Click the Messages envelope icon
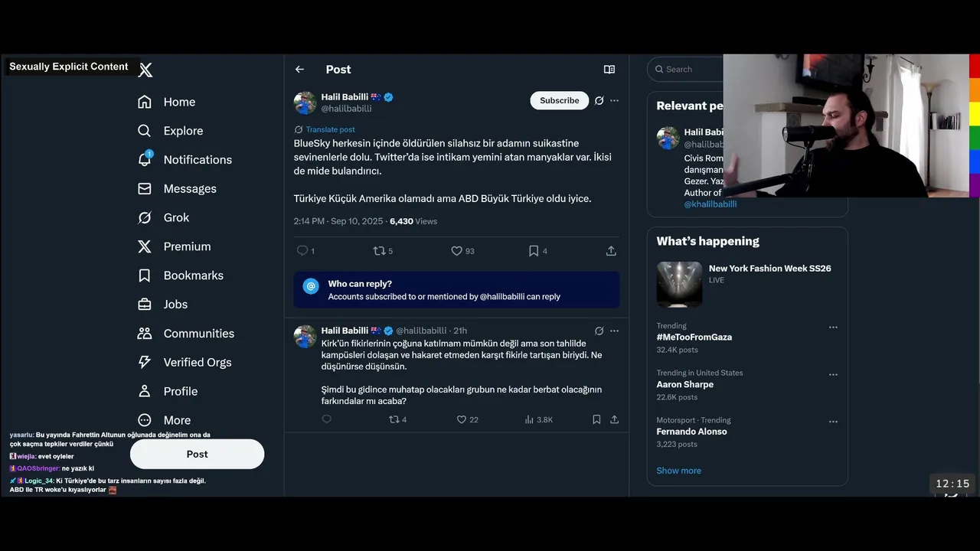The height and width of the screenshot is (551, 980). click(x=144, y=188)
